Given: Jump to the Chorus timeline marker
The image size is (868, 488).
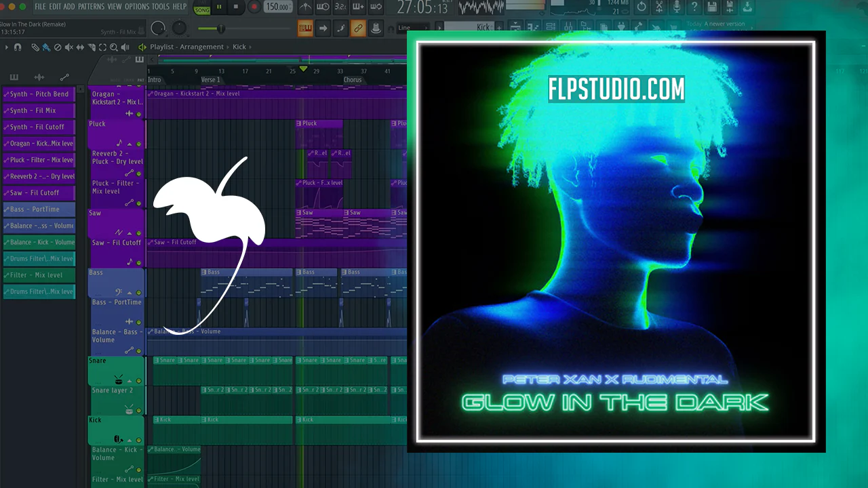Looking at the screenshot, I should (353, 80).
